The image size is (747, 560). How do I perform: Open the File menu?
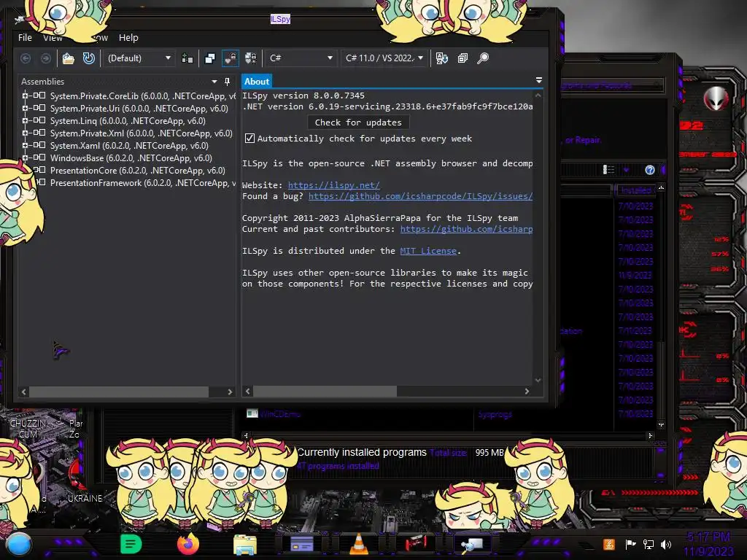point(26,38)
